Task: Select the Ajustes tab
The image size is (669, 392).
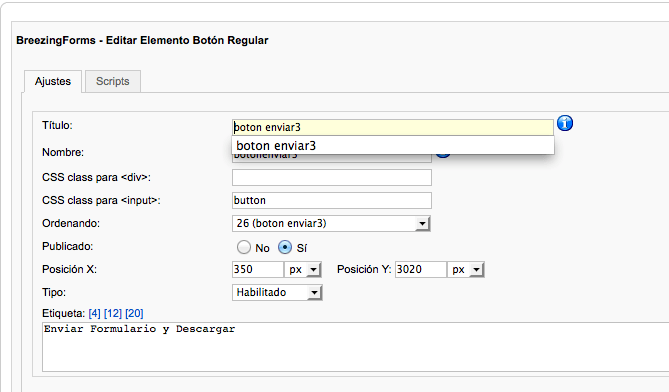Action: click(53, 81)
